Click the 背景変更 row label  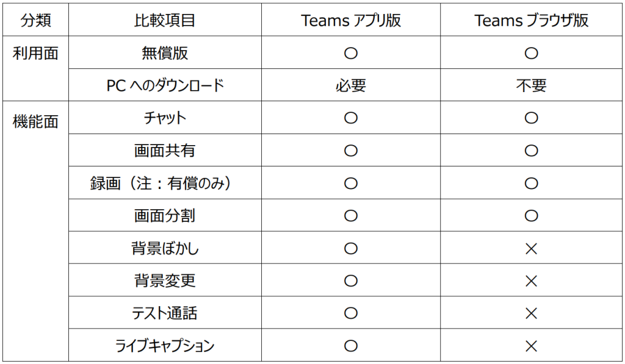[165, 280]
